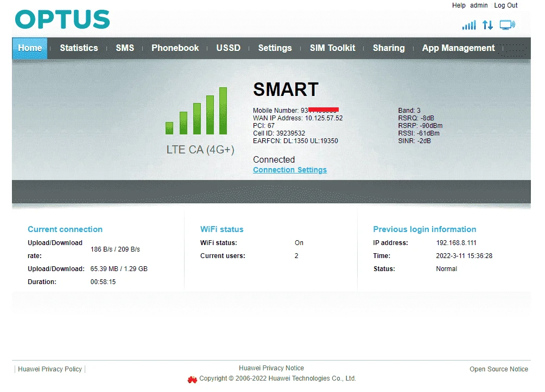Viewport: 545px width, 392px height.
Task: Click the rate value 186 B/s / 209 B/s
Action: 115,249
